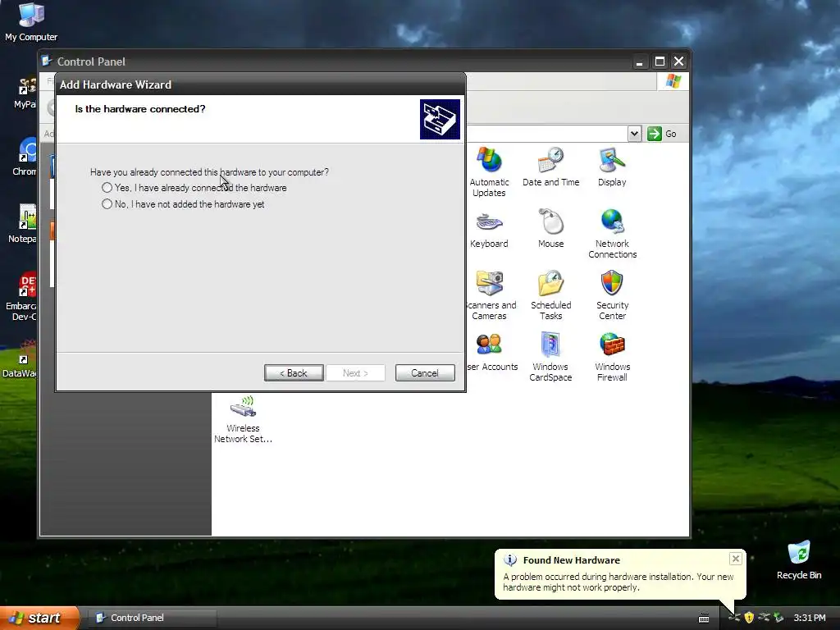
Task: Click the taskbar clock showing 3:31 PM
Action: point(810,618)
